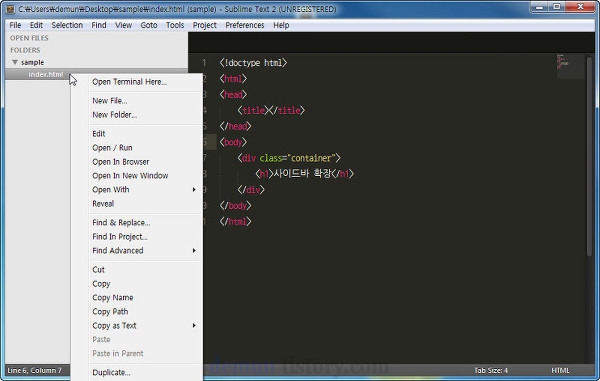The width and height of the screenshot is (600, 381).
Task: Open the Tab Size: 4 selector
Action: click(491, 370)
